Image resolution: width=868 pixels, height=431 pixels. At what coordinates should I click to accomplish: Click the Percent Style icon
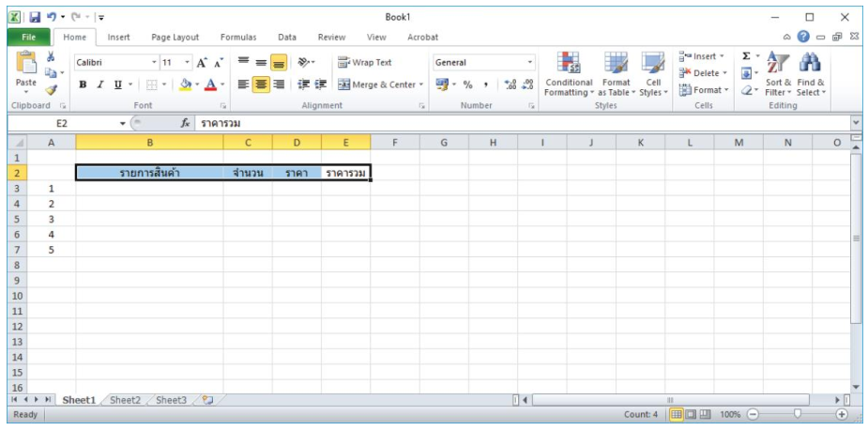pos(466,85)
